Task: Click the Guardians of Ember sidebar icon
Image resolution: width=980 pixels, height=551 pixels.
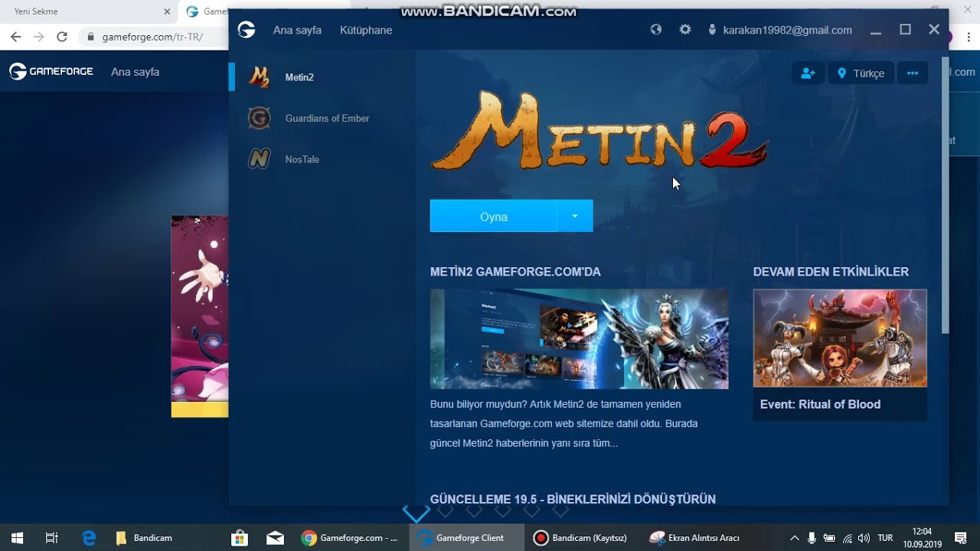Action: 260,119
